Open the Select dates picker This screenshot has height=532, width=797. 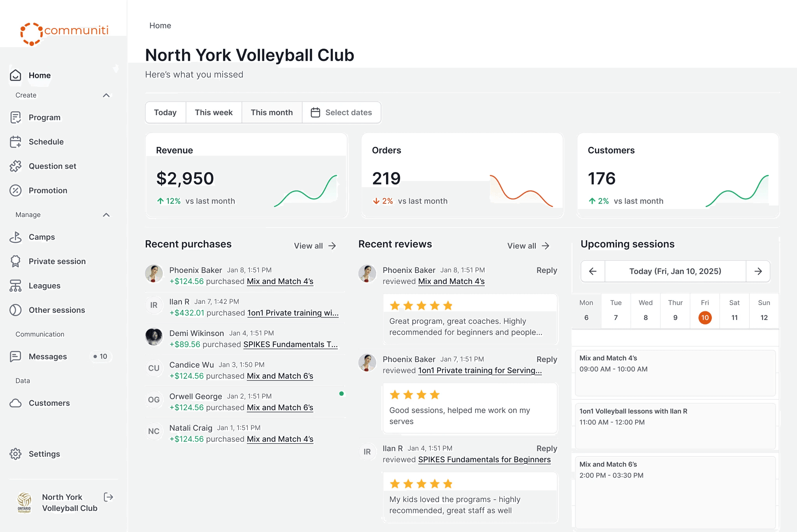341,112
